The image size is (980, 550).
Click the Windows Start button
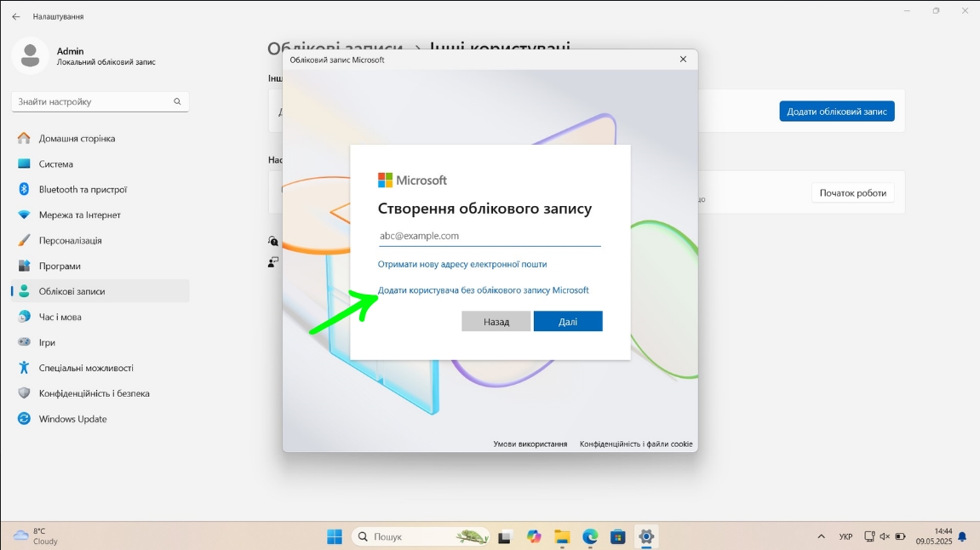pyautogui.click(x=335, y=536)
